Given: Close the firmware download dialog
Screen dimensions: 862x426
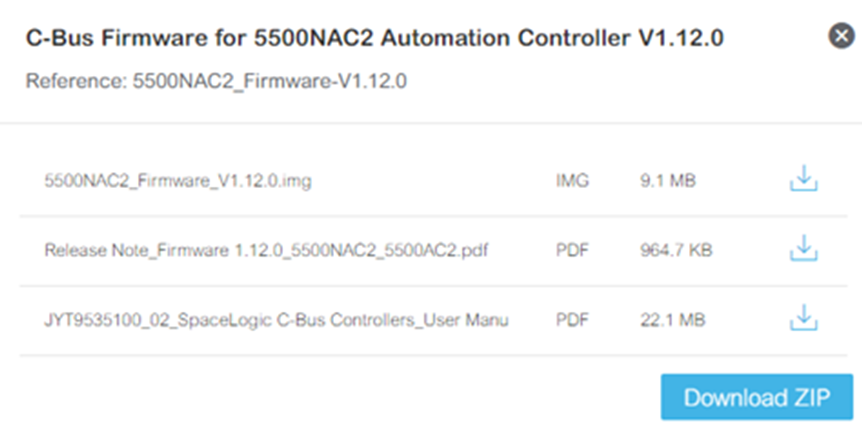Looking at the screenshot, I should pyautogui.click(x=841, y=36).
